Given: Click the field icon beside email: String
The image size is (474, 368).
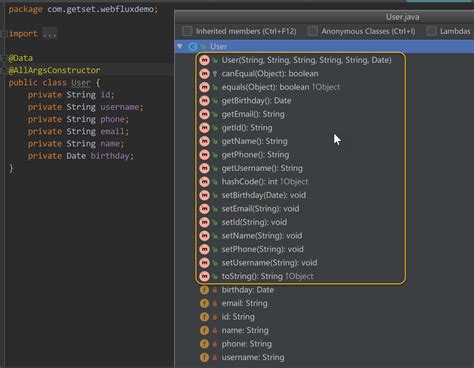Looking at the screenshot, I should click(x=204, y=303).
